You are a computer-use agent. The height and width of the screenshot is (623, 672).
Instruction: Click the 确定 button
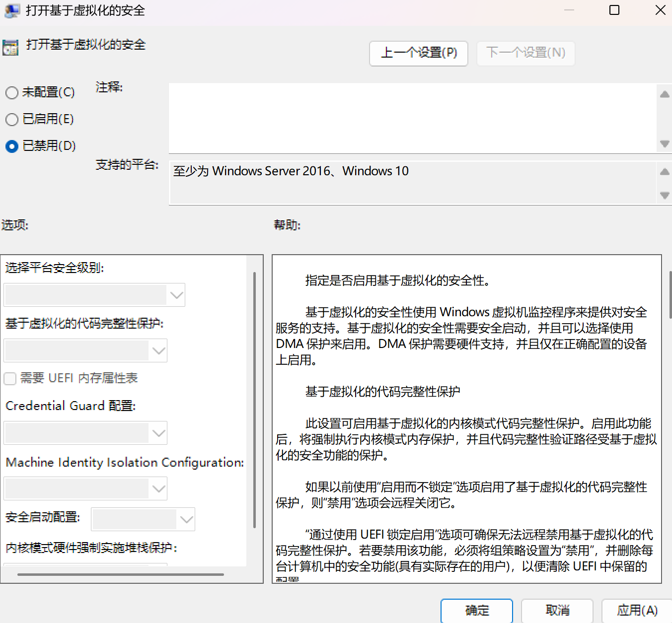[x=477, y=611]
